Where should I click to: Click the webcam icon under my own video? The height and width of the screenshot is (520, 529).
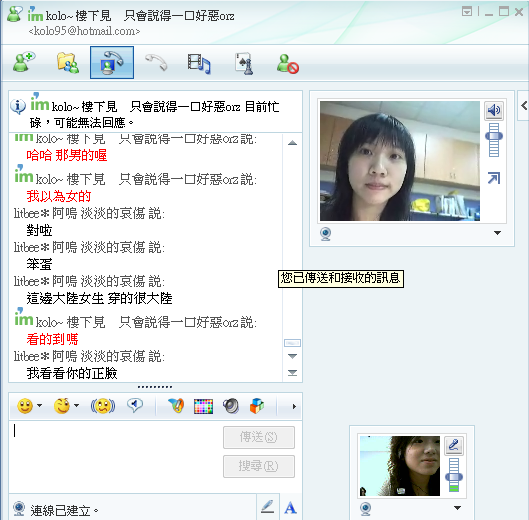coord(365,509)
